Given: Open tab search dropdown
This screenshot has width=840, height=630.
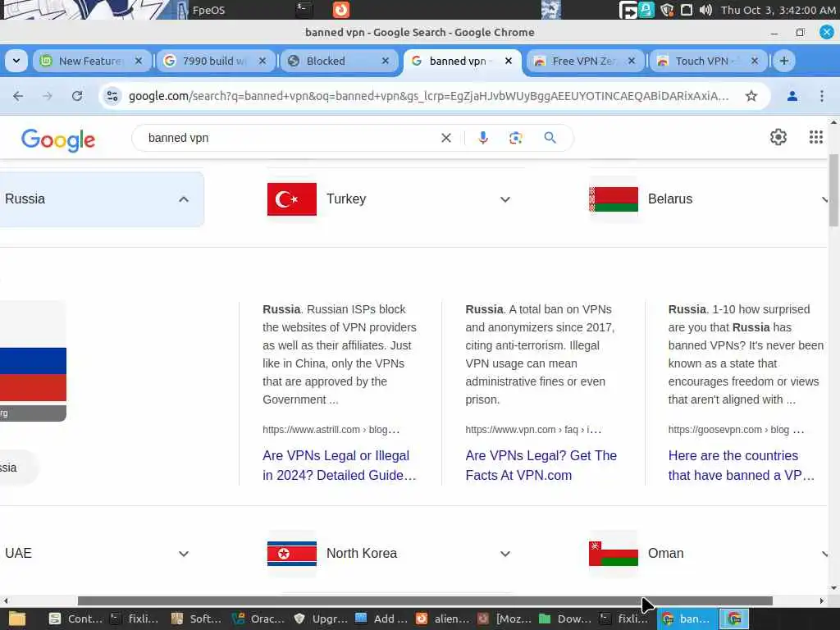Looking at the screenshot, I should (16, 61).
